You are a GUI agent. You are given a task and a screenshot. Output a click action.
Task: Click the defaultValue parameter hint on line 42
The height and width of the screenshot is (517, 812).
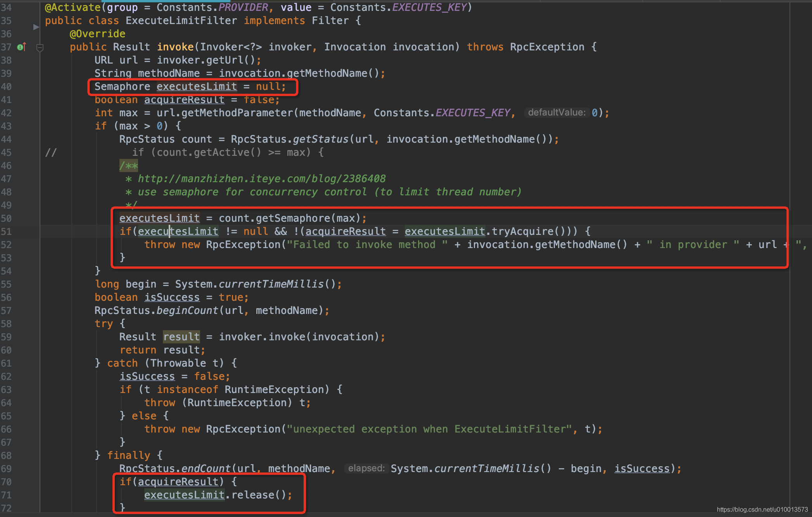556,113
